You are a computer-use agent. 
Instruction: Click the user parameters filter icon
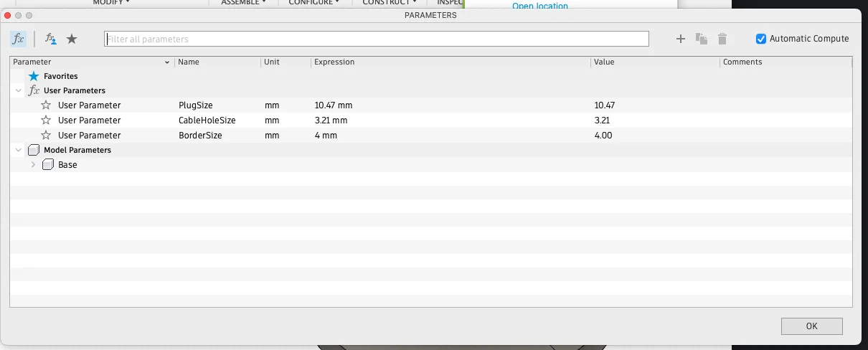click(51, 39)
